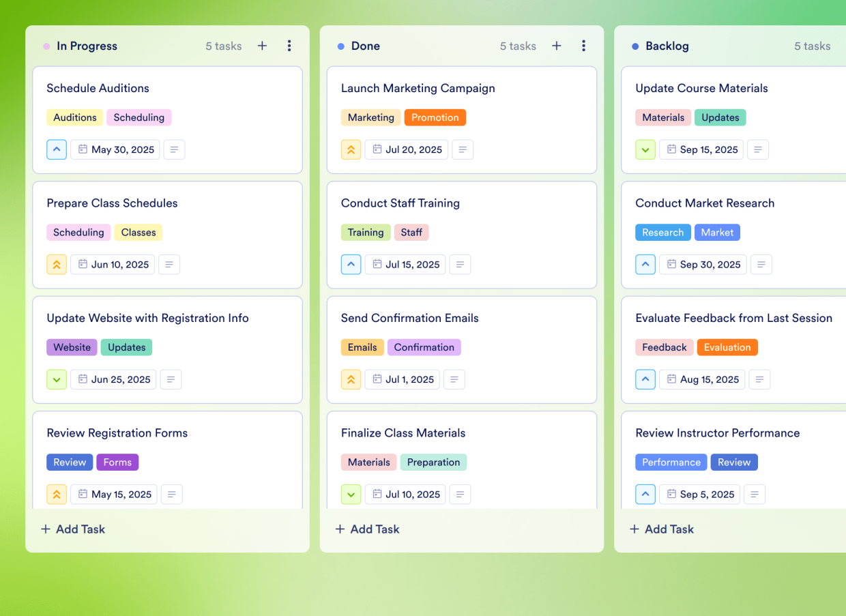Image resolution: width=846 pixels, height=616 pixels.
Task: Toggle high priority on Prepare Class Schedules
Action: pyautogui.click(x=57, y=264)
